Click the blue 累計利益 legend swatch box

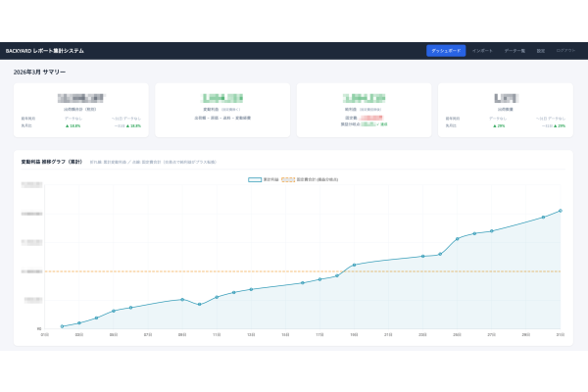pos(255,180)
